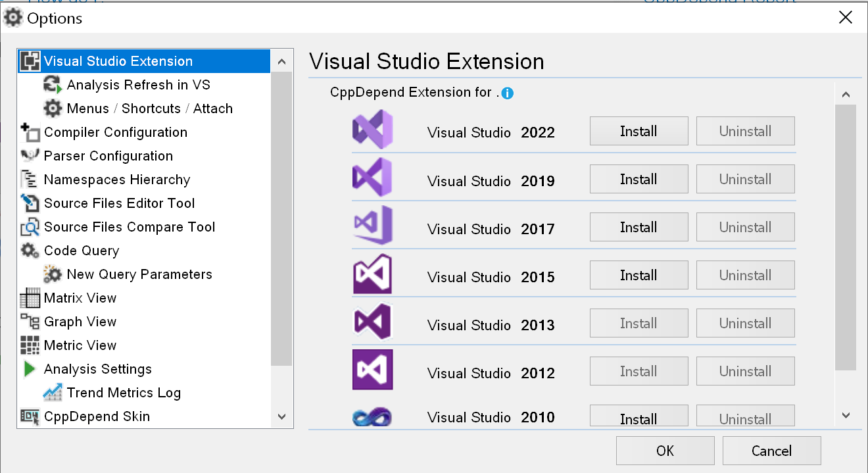Click the extension list scroll down arrow

tap(846, 415)
